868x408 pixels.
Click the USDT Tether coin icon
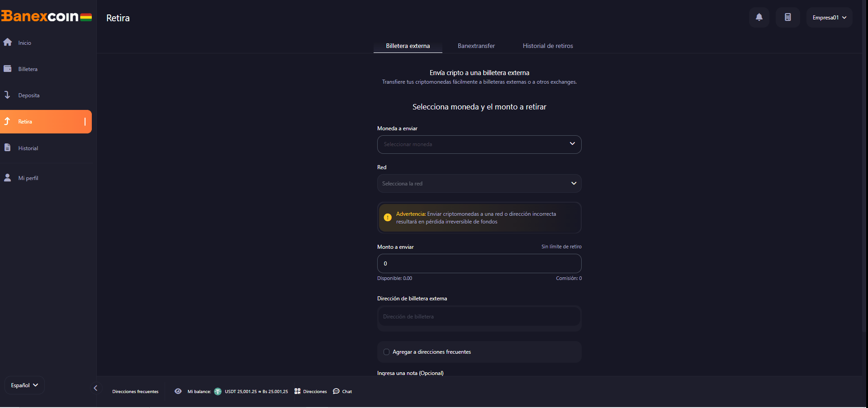218,391
